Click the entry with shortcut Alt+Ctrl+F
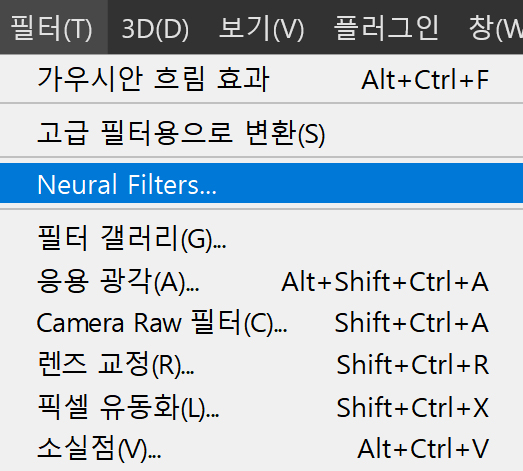Viewport: 523px width, 471px height. tap(262, 79)
